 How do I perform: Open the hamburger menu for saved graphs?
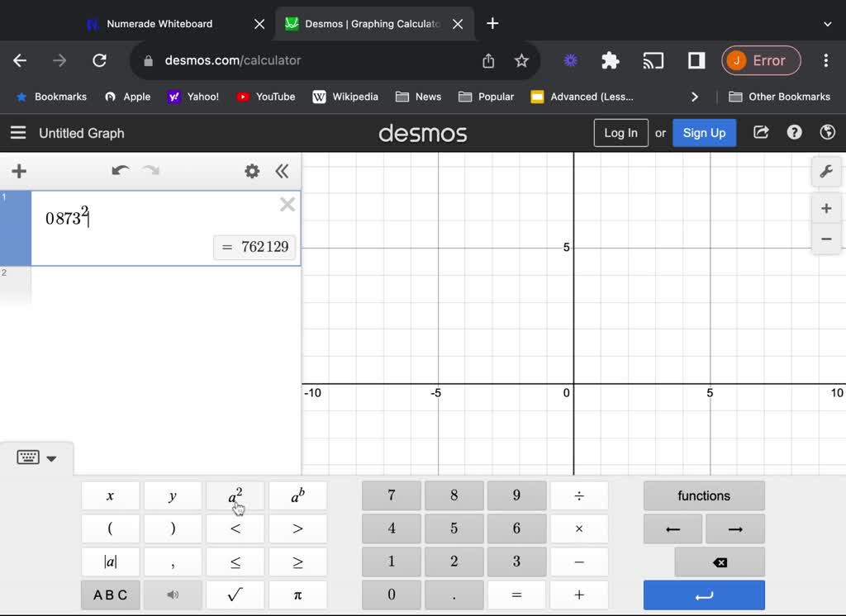pyautogui.click(x=17, y=133)
